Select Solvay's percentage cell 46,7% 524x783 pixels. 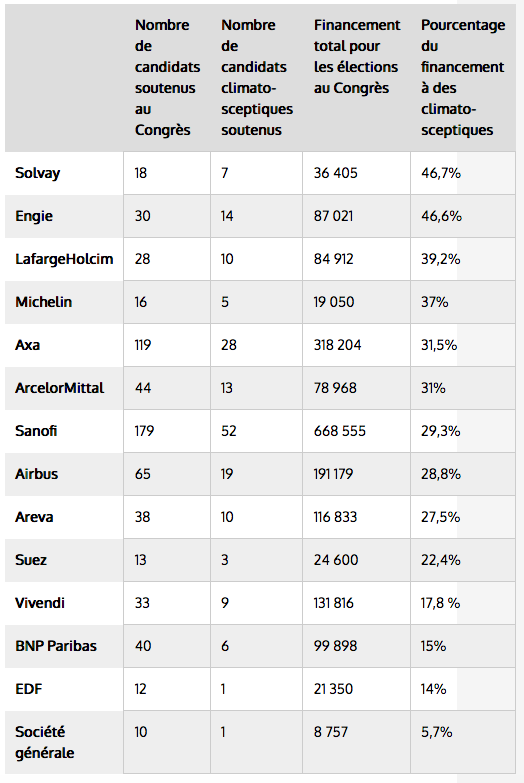(x=441, y=173)
